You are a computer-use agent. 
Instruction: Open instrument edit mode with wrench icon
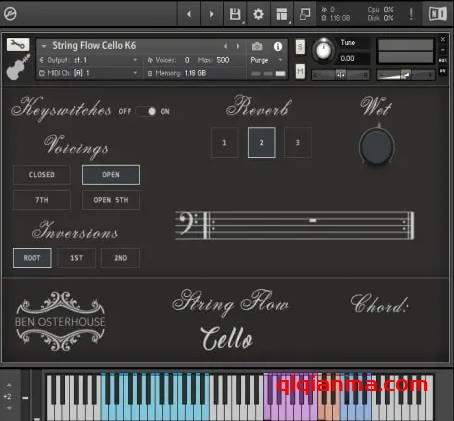point(18,44)
